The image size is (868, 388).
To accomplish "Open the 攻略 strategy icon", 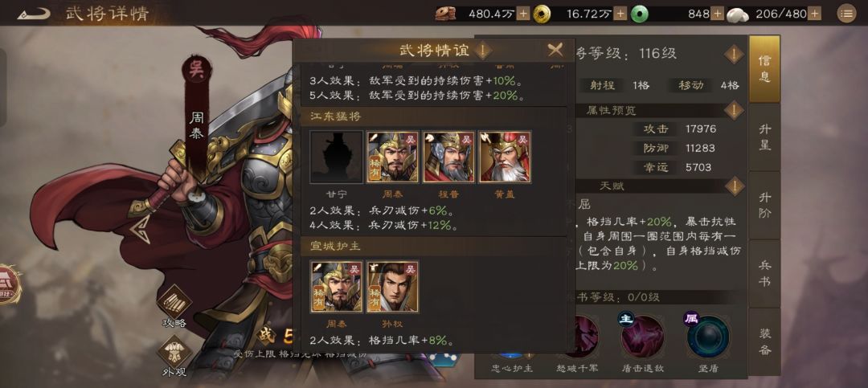I will click(174, 307).
